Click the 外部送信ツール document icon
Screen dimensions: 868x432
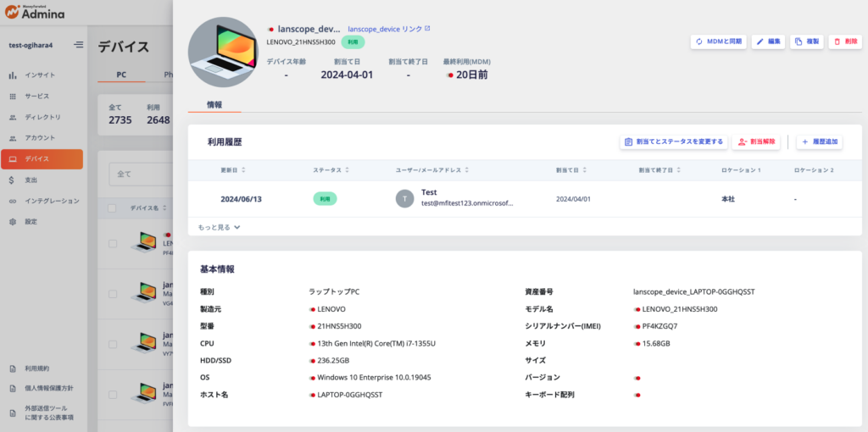pos(13,413)
